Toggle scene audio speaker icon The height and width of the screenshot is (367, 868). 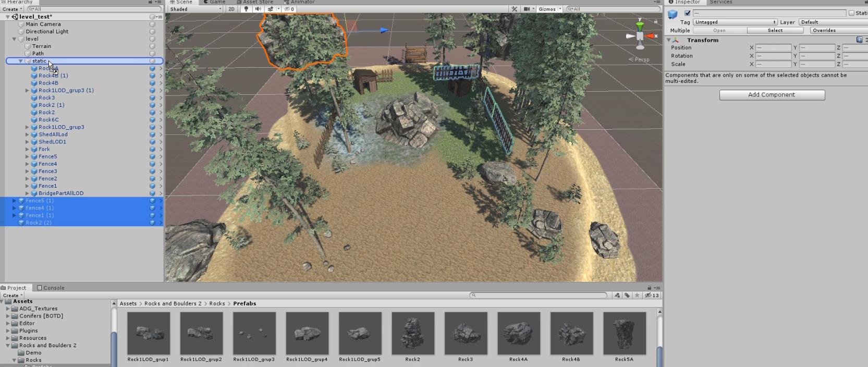[x=258, y=9]
